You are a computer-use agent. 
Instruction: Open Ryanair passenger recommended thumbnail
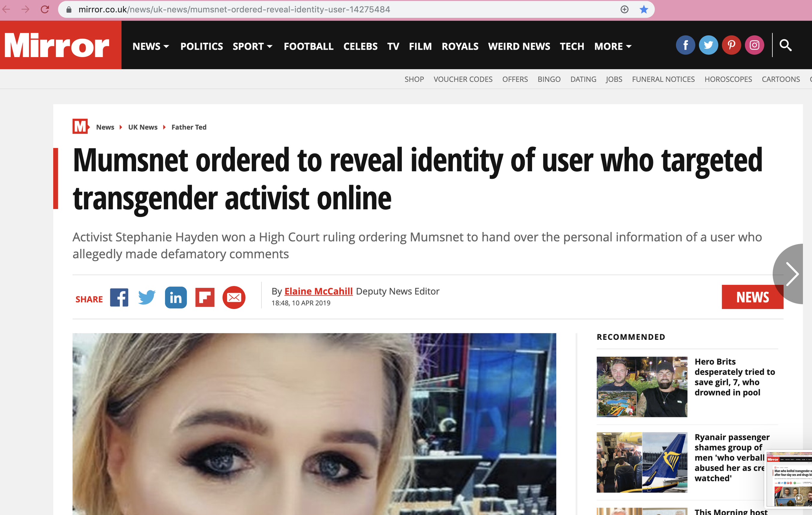(641, 462)
